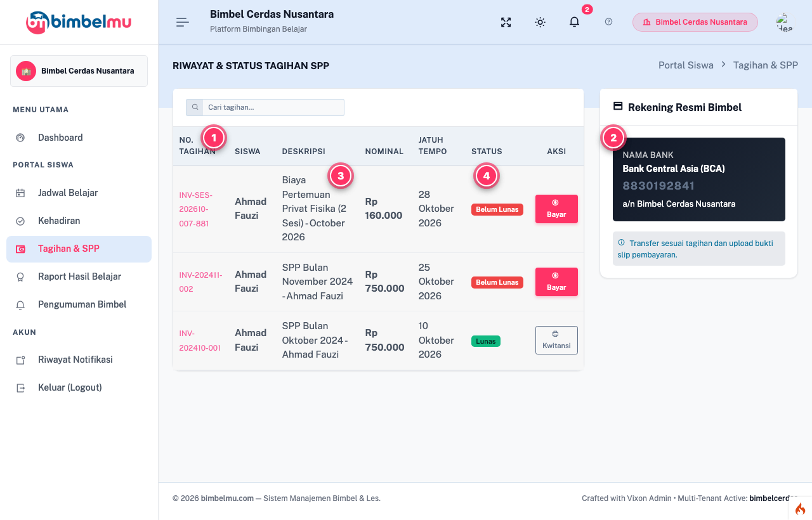Image resolution: width=812 pixels, height=520 pixels.
Task: Print Kwitansi for invoice INV-202410-001
Action: pos(556,341)
